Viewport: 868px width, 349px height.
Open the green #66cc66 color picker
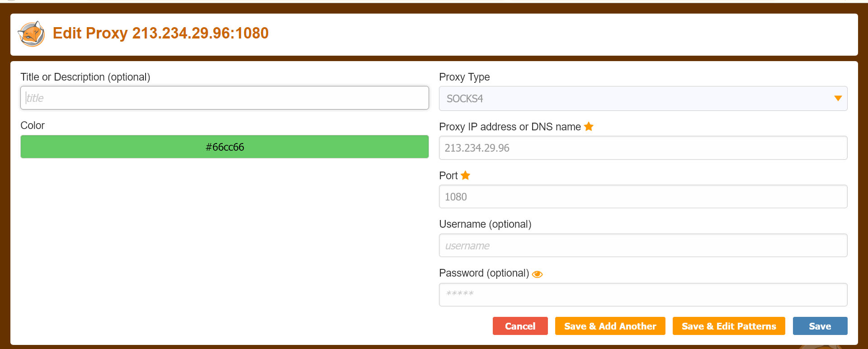tap(224, 147)
